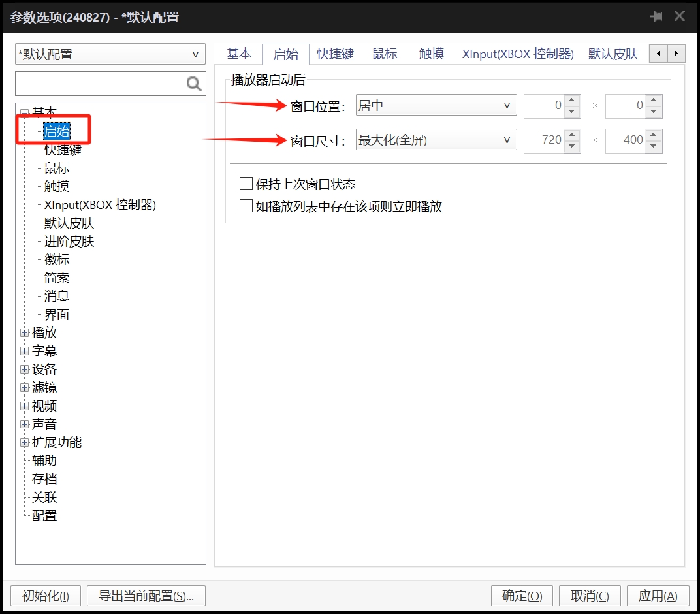Expand the 设备 tree node
The width and height of the screenshot is (700, 614).
coord(25,369)
